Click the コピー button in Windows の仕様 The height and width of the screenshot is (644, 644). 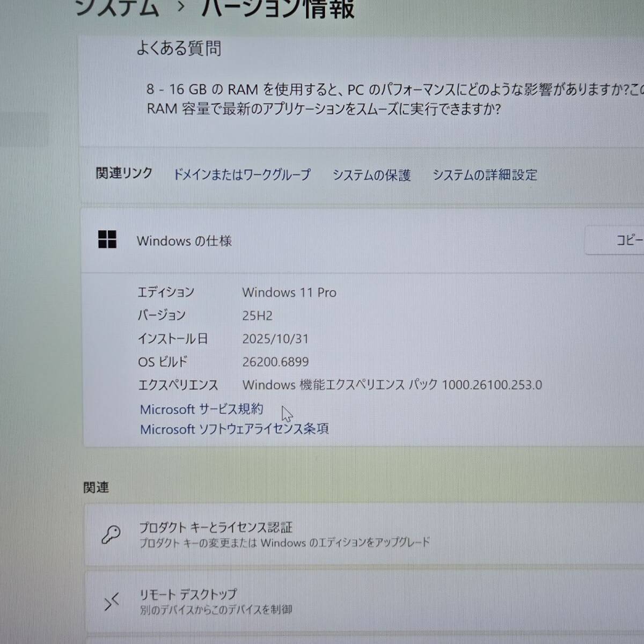pos(615,240)
